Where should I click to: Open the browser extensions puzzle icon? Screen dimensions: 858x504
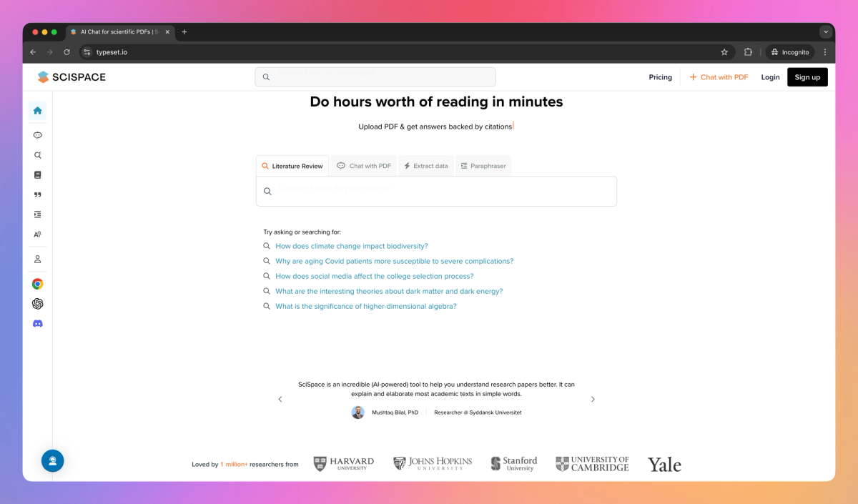[x=748, y=52]
